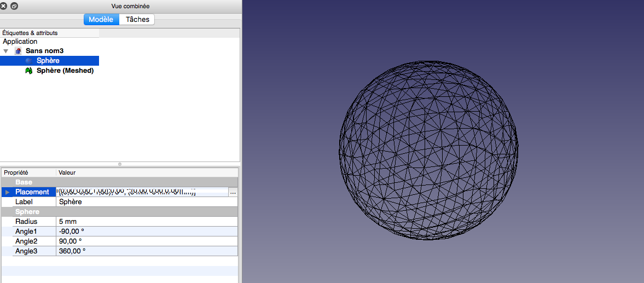Click the Angle1 value -90,00 °

coord(147,231)
